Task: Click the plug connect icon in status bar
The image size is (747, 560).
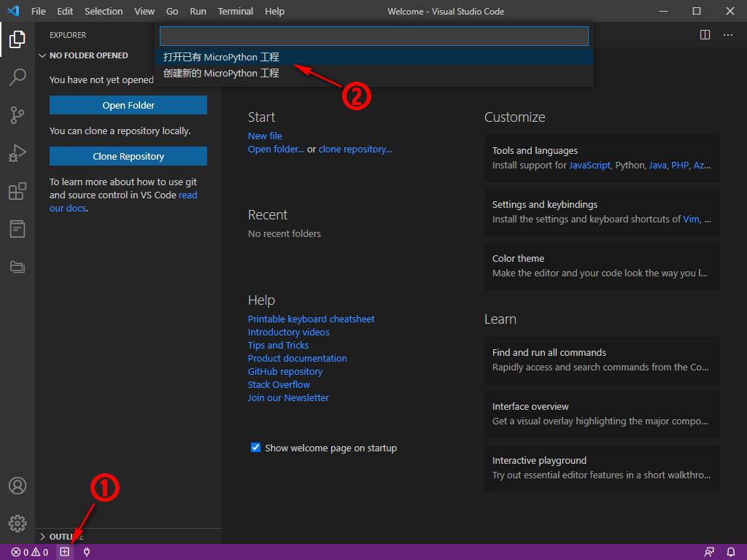Action: pos(87,552)
